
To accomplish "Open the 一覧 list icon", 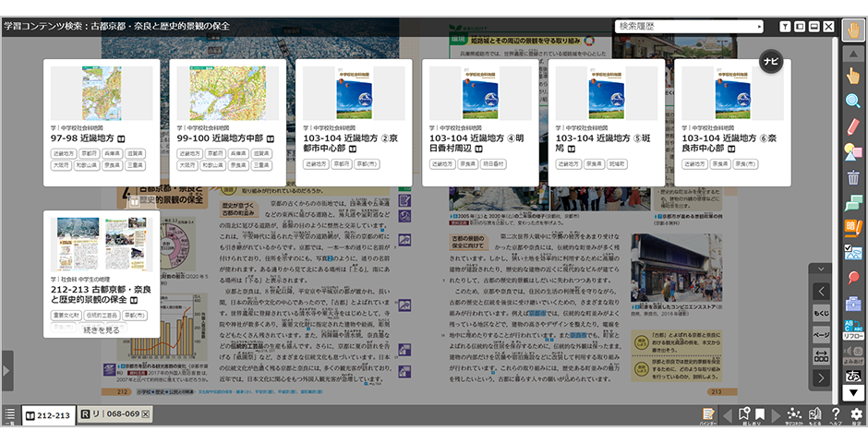I will pyautogui.click(x=10, y=414).
